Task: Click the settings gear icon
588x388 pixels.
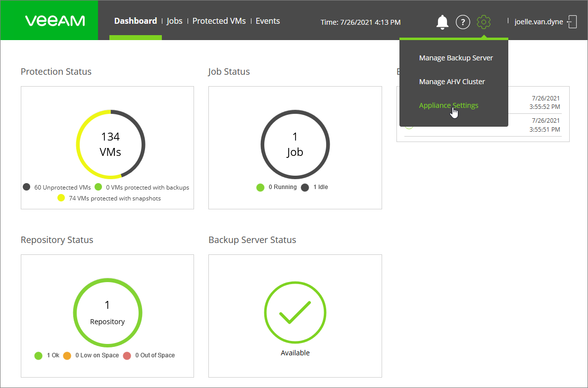Action: pos(484,22)
